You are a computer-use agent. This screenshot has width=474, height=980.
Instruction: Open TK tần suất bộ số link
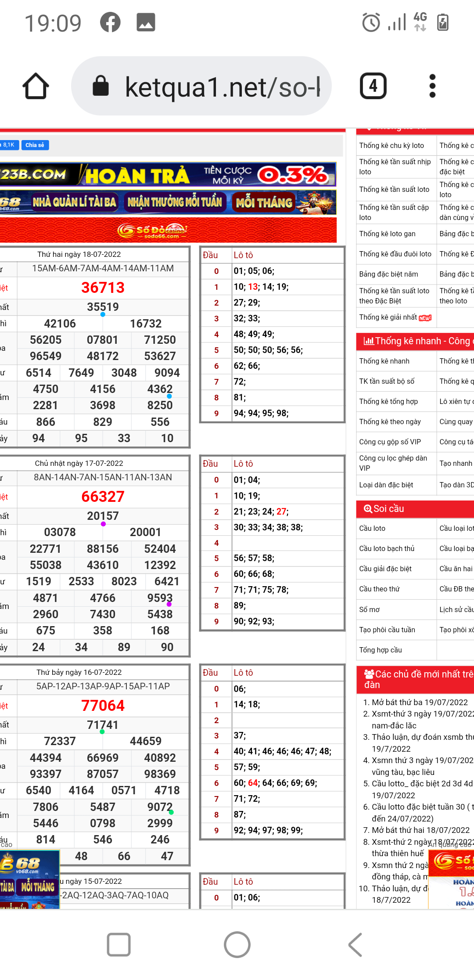(387, 381)
